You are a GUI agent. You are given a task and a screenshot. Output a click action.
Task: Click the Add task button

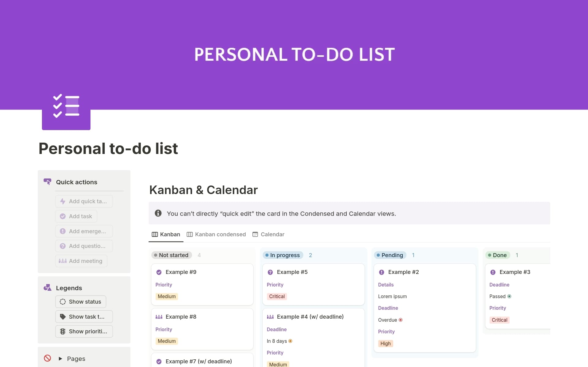(76, 216)
